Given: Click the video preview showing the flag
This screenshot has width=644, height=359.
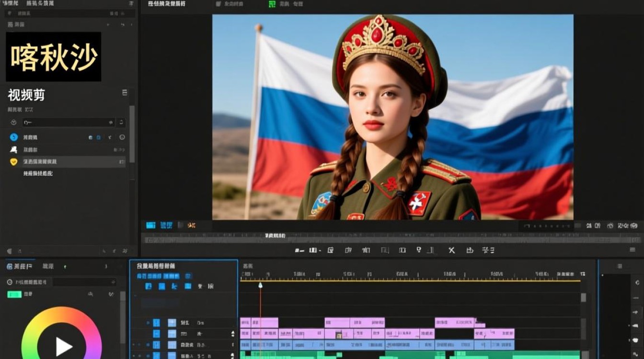Looking at the screenshot, I should pyautogui.click(x=393, y=117).
